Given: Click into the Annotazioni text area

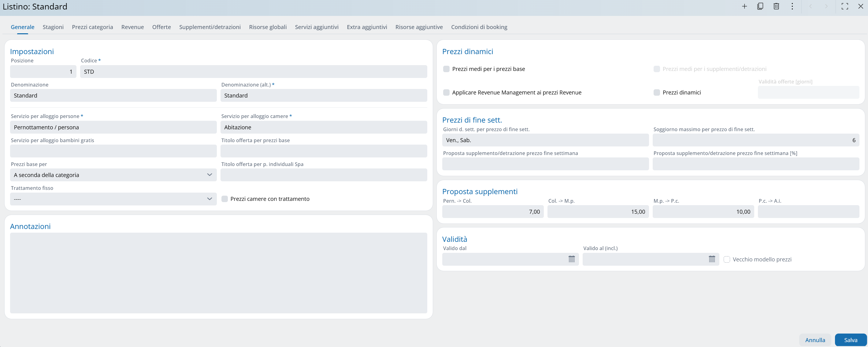Looking at the screenshot, I should tap(218, 273).
